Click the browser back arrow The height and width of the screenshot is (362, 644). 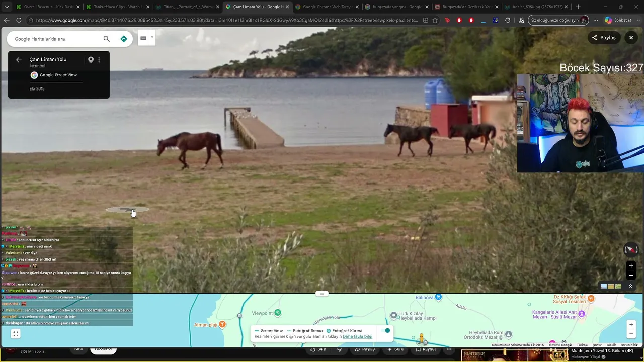(x=7, y=20)
